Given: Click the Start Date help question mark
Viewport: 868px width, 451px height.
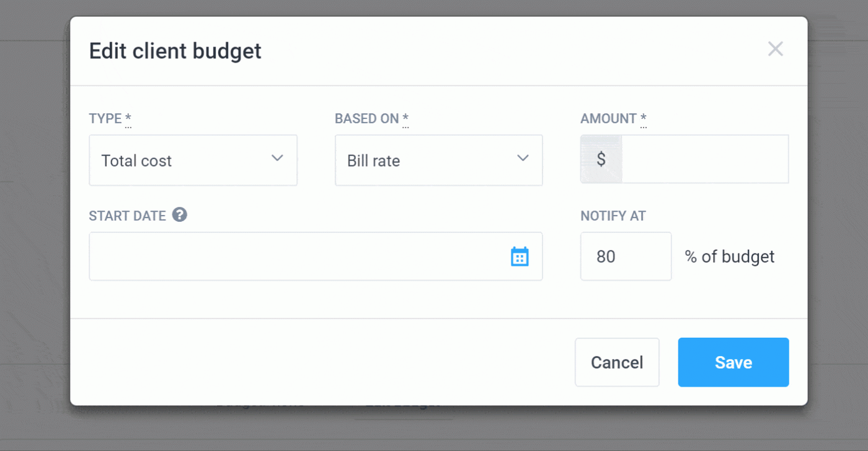Looking at the screenshot, I should pos(180,215).
